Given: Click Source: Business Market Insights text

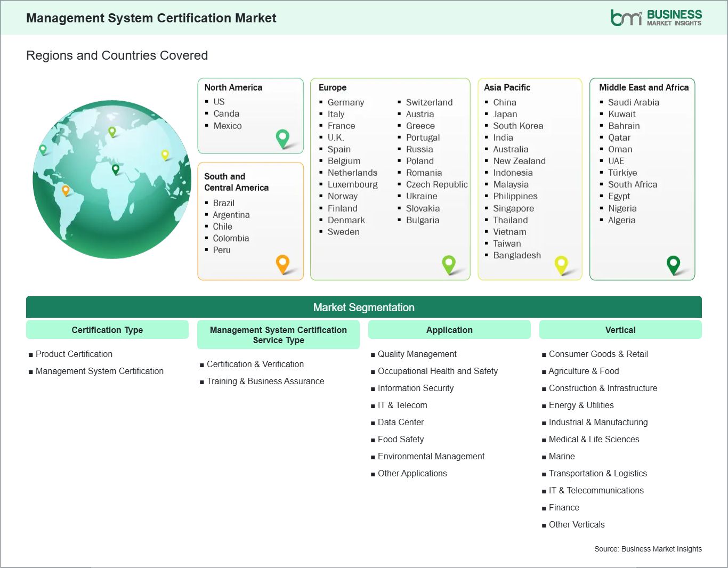Looking at the screenshot, I should pos(648,549).
